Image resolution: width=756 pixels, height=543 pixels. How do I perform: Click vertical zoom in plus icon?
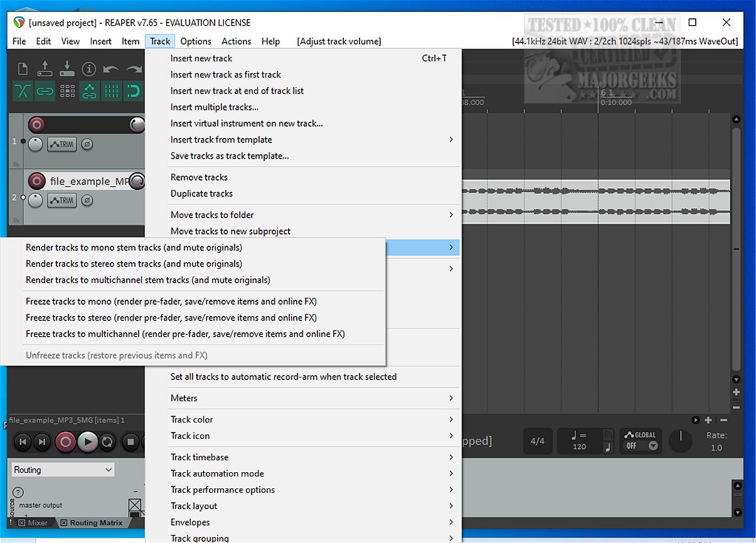[737, 393]
